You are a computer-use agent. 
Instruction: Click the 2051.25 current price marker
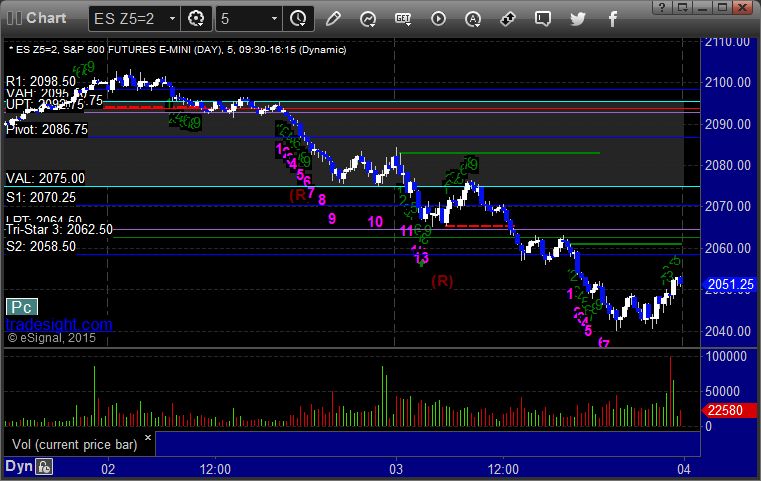tap(730, 284)
